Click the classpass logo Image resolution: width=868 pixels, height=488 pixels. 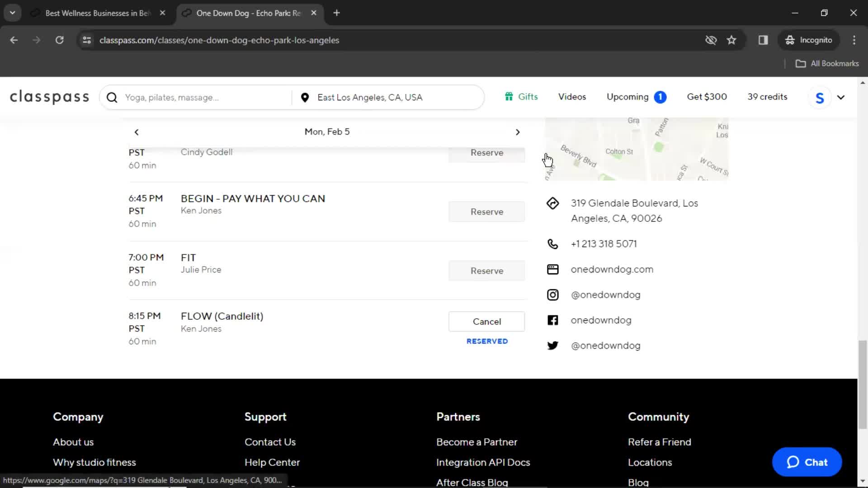click(x=50, y=97)
